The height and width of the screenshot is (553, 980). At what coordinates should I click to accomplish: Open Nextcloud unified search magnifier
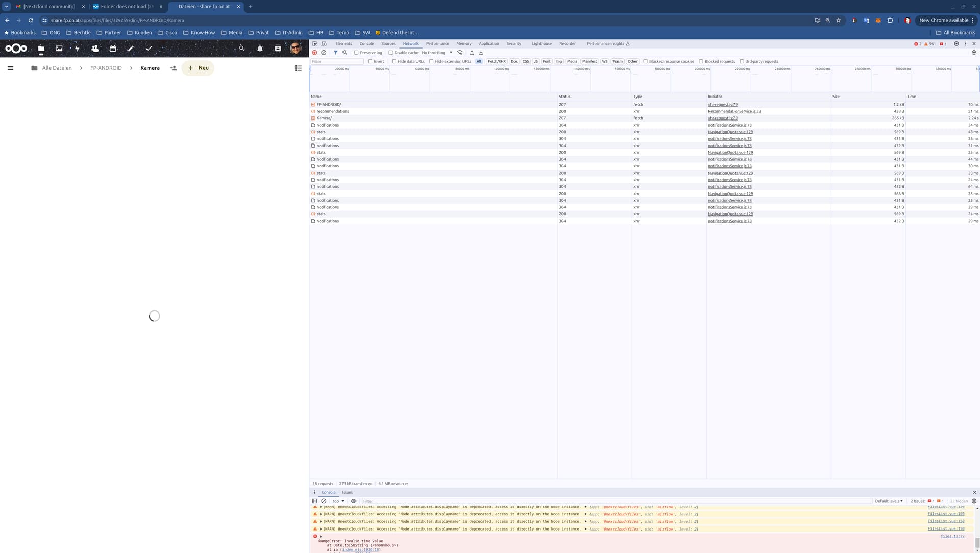(242, 49)
